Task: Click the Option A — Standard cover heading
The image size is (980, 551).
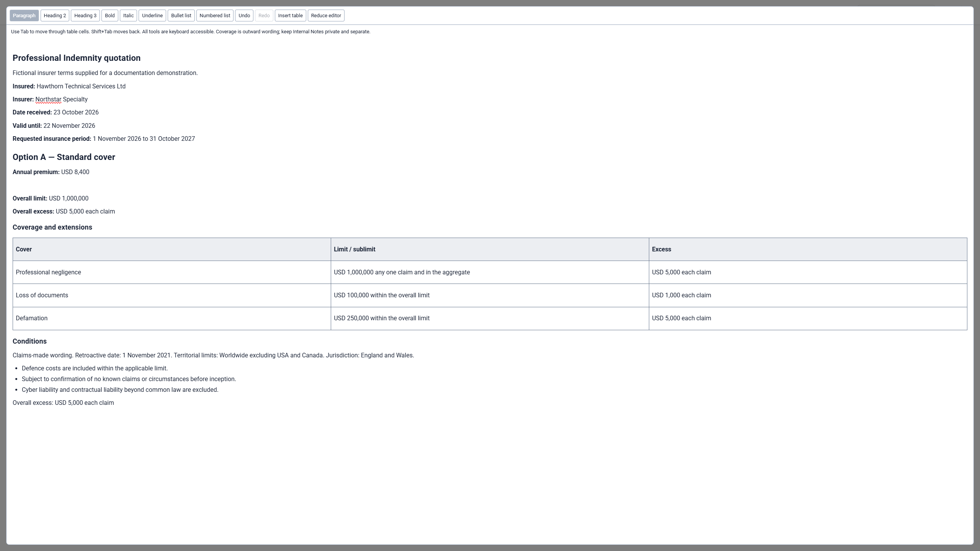Action: click(x=64, y=157)
